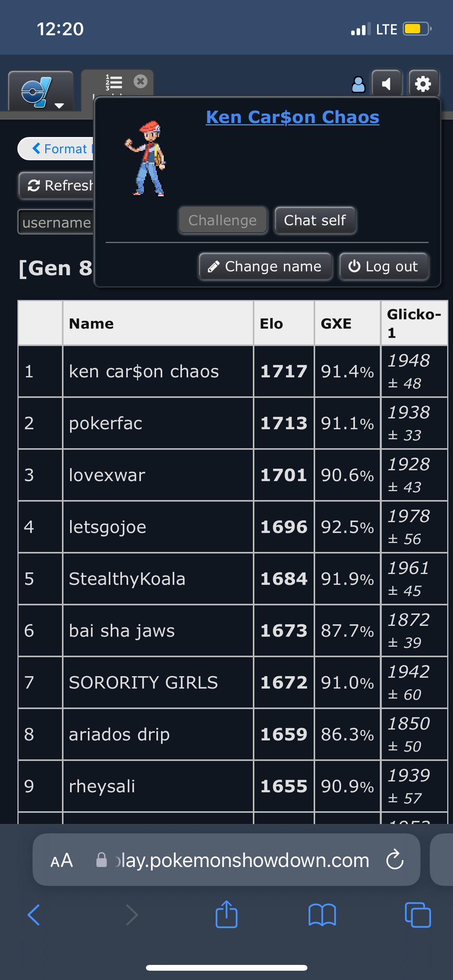
Task: Open the options gear icon
Action: 423,84
